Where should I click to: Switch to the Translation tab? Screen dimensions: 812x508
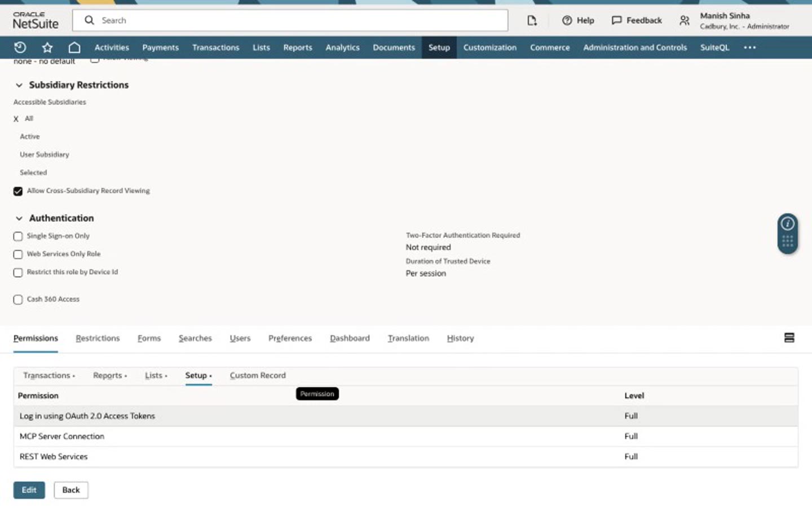tap(408, 338)
